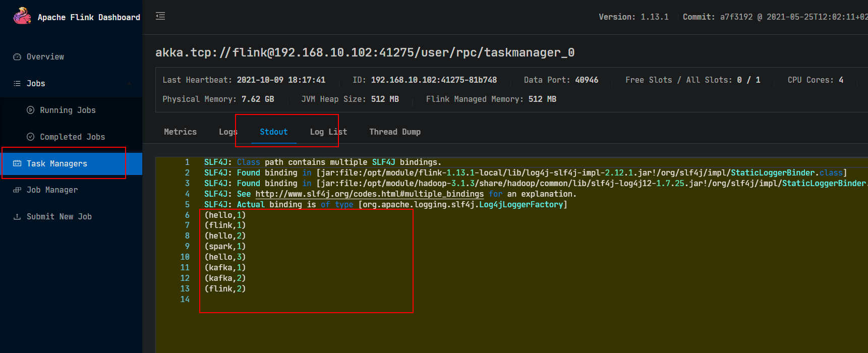Switch to the Thread Dump tab
The height and width of the screenshot is (353, 868).
pyautogui.click(x=395, y=132)
